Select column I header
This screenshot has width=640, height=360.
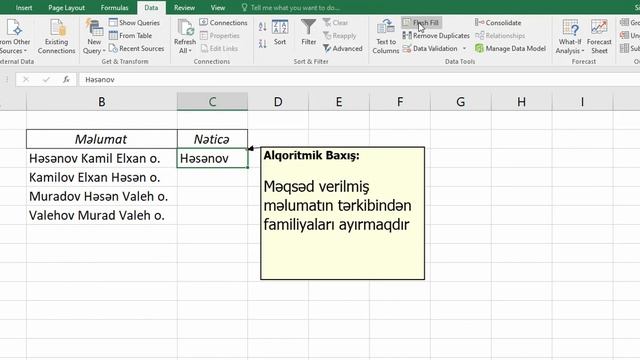click(x=582, y=102)
